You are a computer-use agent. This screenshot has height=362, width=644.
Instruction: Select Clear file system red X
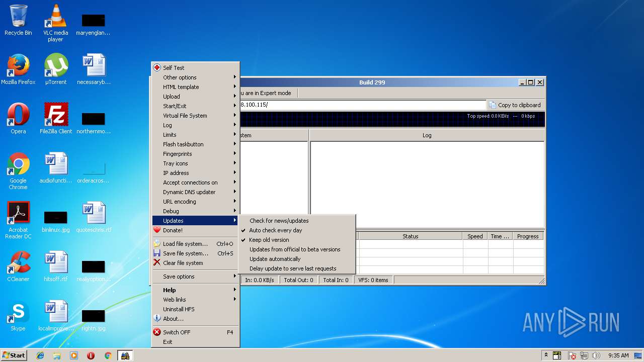[x=196, y=263]
